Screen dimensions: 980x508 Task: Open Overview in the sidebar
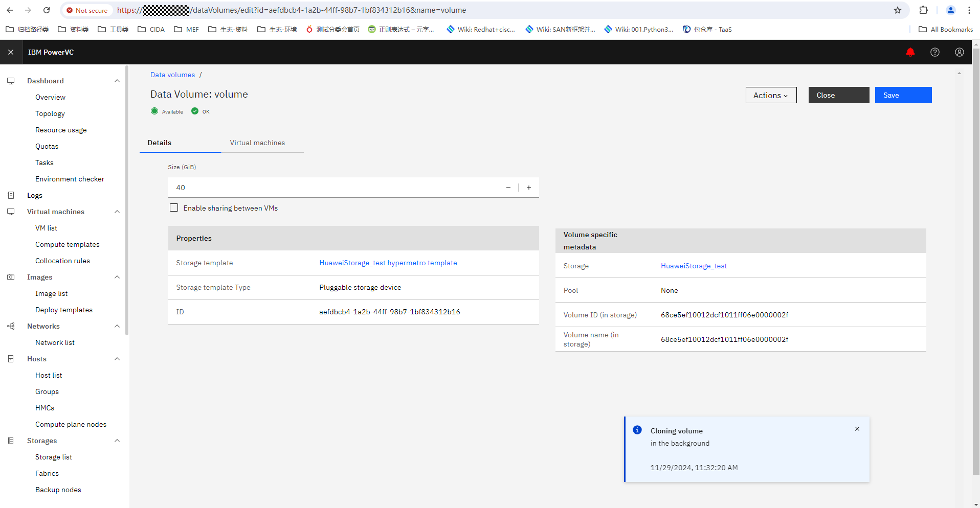(50, 97)
